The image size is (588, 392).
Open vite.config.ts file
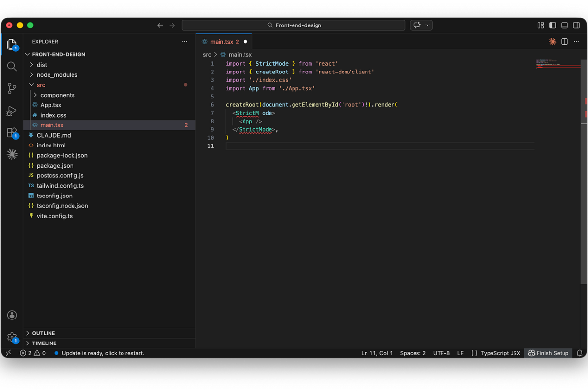[54, 216]
